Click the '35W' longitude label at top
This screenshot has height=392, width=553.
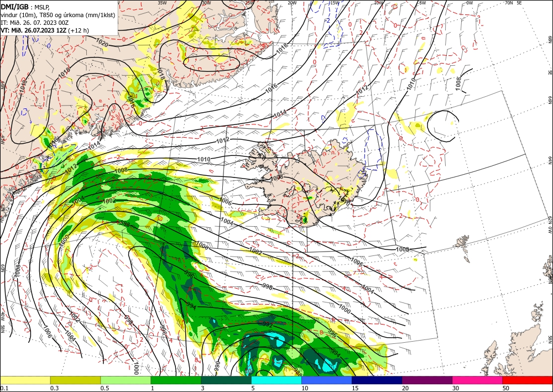(162, 3)
